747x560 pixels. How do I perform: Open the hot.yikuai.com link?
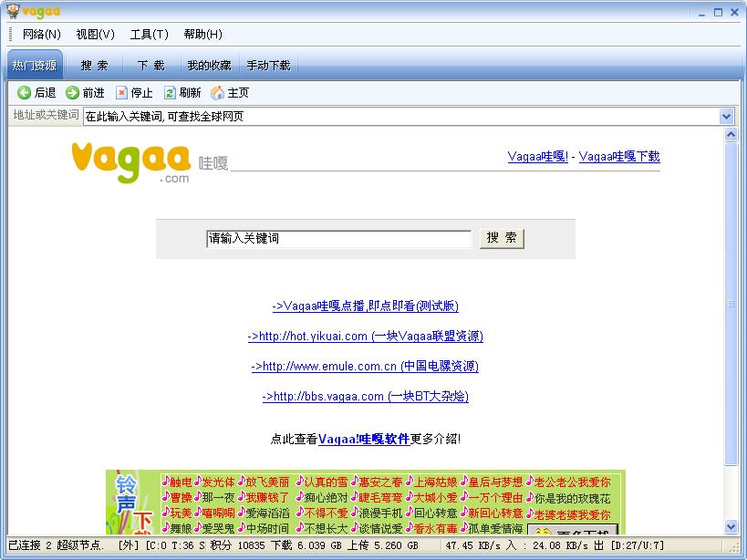(x=366, y=337)
